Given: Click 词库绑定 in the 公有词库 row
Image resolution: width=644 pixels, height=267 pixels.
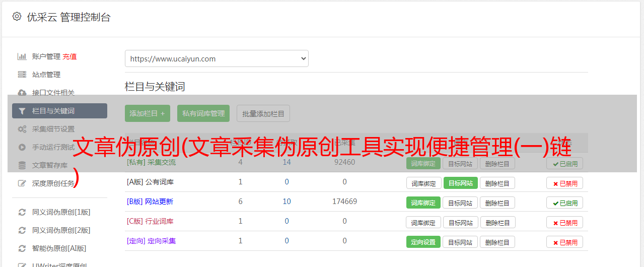Looking at the screenshot, I should tap(423, 183).
